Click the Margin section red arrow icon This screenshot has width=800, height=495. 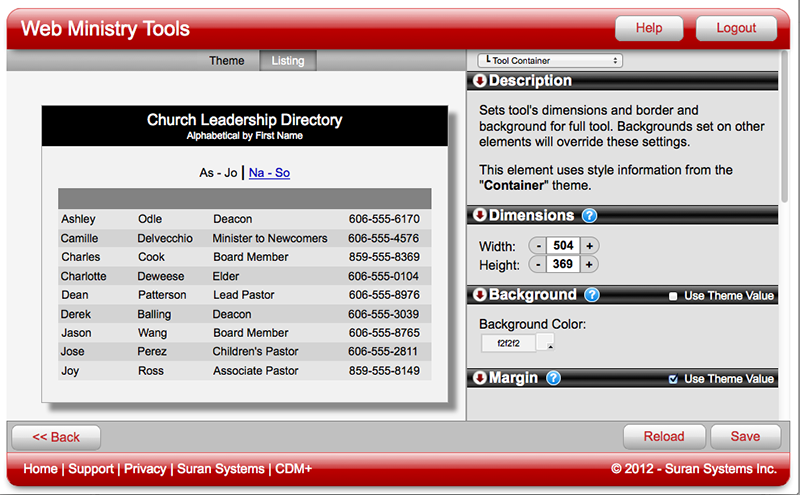[480, 378]
